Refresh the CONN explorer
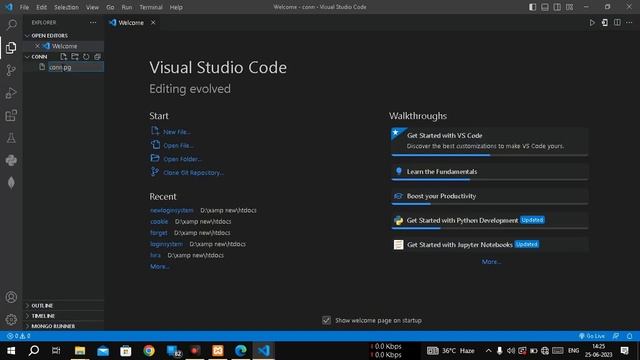This screenshot has height=360, width=640. point(86,57)
